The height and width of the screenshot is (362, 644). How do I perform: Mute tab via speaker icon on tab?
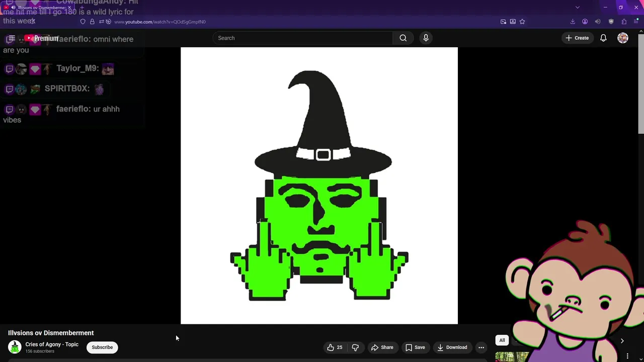coord(13,8)
